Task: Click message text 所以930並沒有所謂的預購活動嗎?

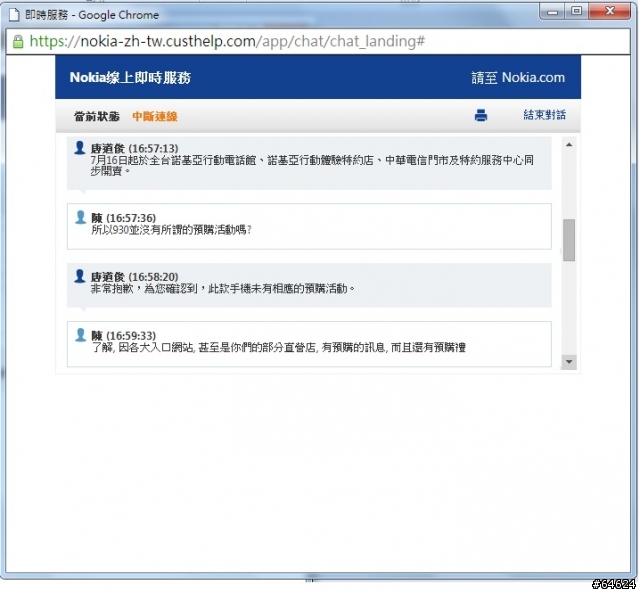Action: [171, 230]
